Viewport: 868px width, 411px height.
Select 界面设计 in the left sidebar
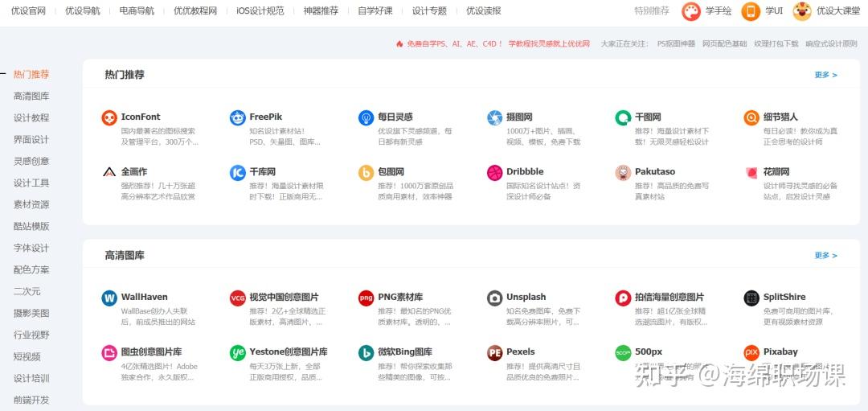pos(31,140)
